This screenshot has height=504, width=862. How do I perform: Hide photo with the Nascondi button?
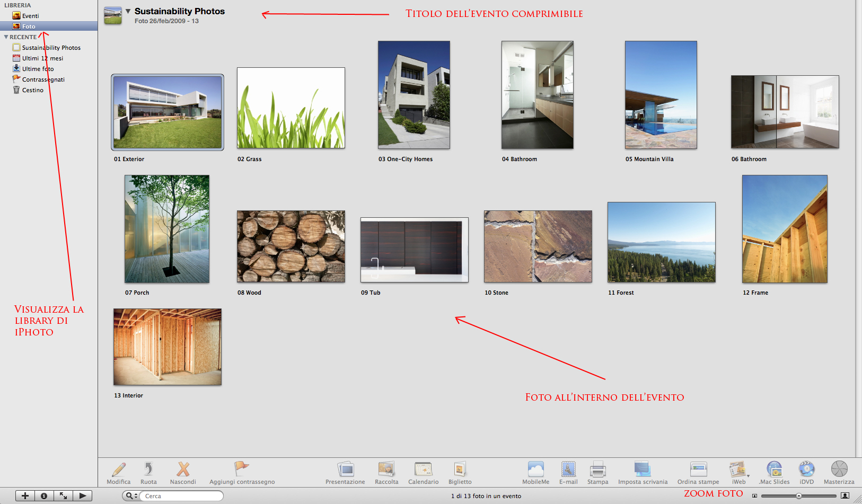point(183,469)
